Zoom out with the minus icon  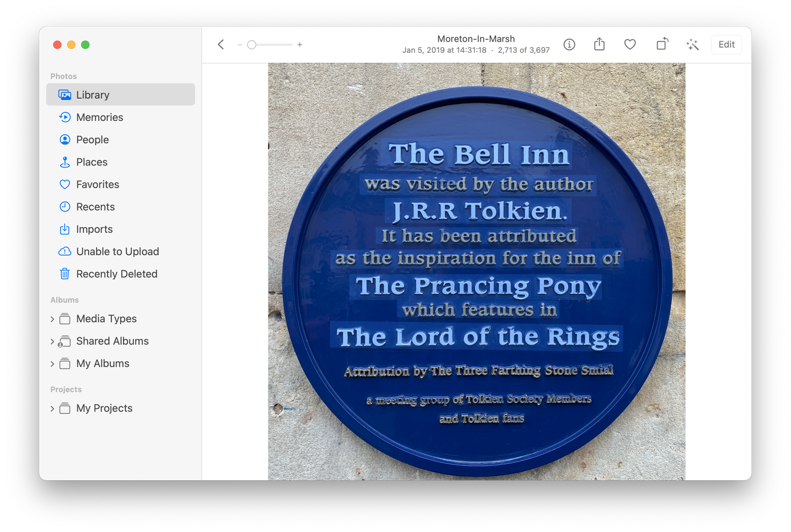(240, 45)
